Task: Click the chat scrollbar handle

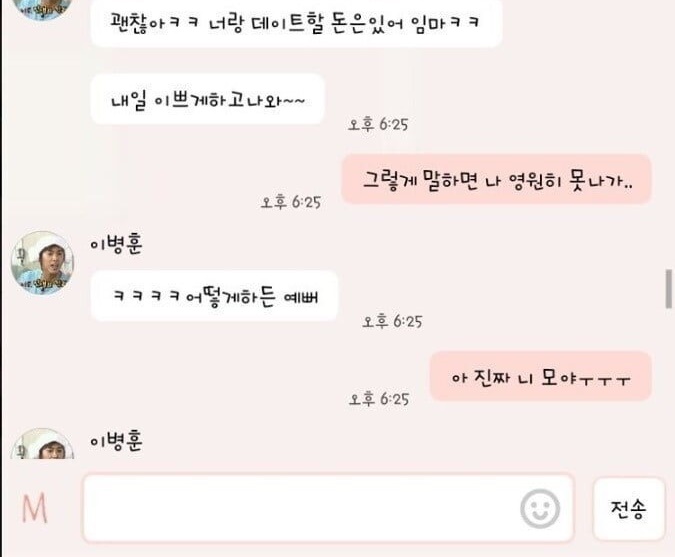Action: click(669, 289)
